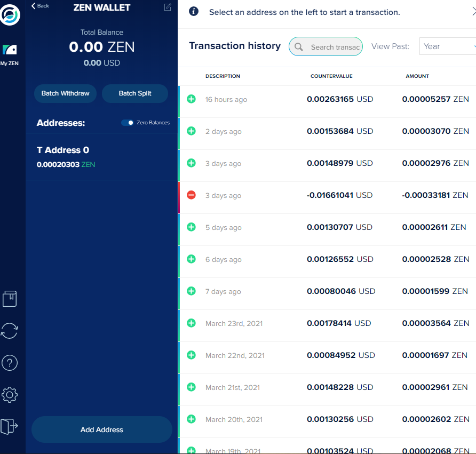The width and height of the screenshot is (476, 454).
Task: Select the 0.00153684 USD countervalue
Action: (340, 131)
